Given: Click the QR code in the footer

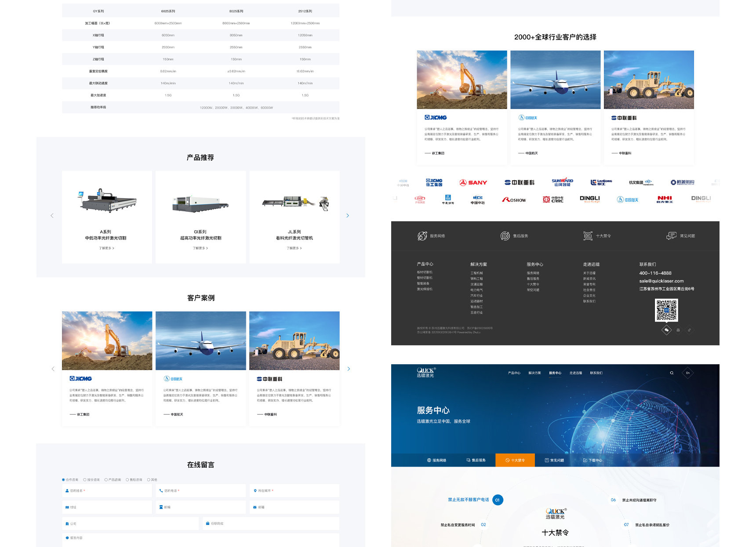Looking at the screenshot, I should (x=666, y=310).
